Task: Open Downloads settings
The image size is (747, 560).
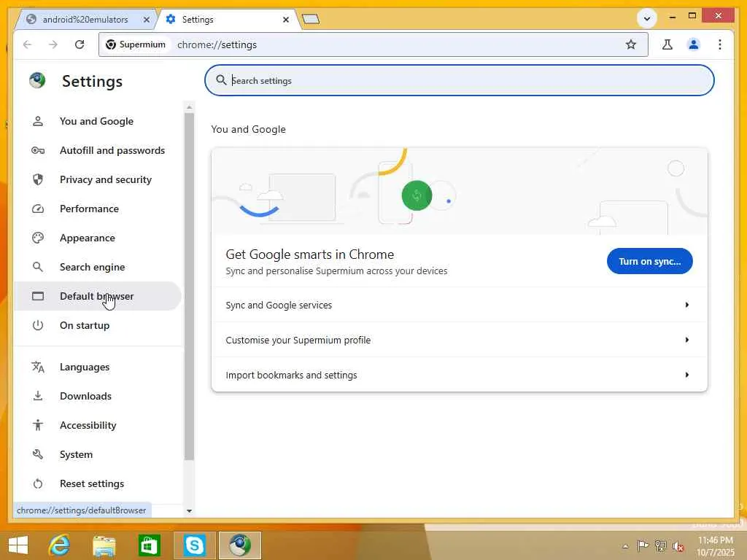Action: (98, 396)
